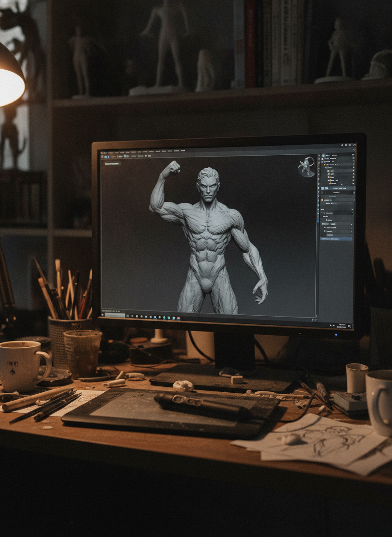Viewport: 392px width, 537px height.
Task: Click the blue mode icon starting the viewport toolbar
Action: (106, 157)
